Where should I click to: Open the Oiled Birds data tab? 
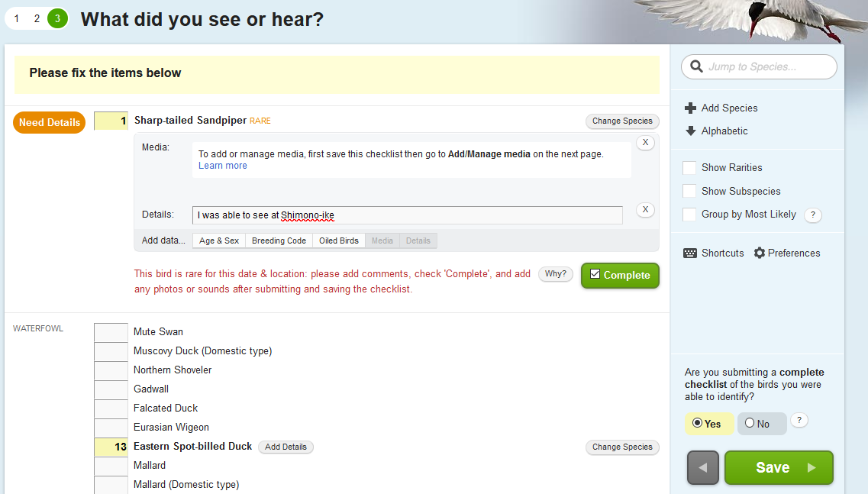[x=339, y=241]
